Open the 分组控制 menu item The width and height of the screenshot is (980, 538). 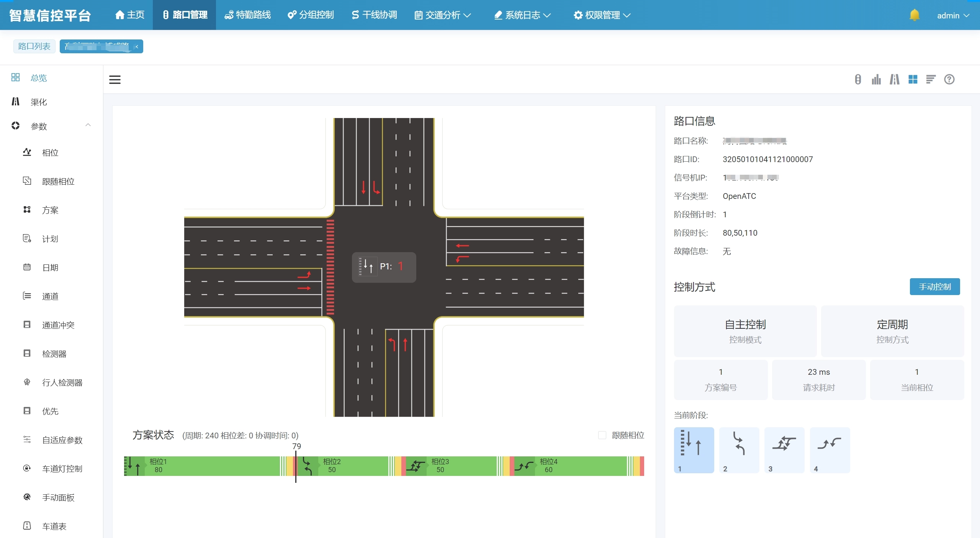311,15
